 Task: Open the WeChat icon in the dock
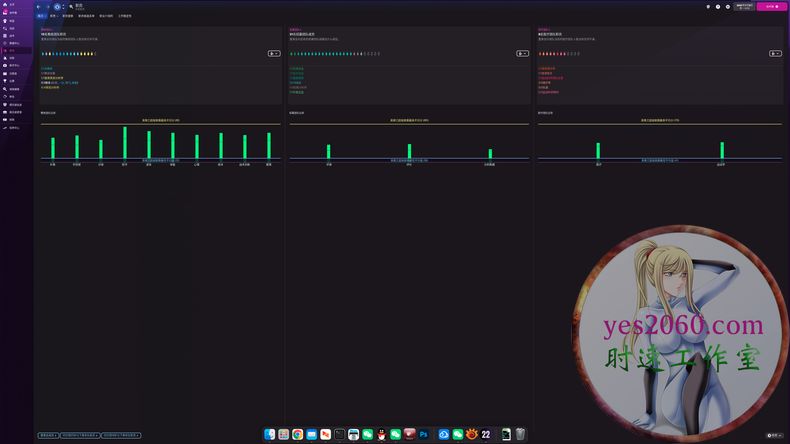[368, 434]
